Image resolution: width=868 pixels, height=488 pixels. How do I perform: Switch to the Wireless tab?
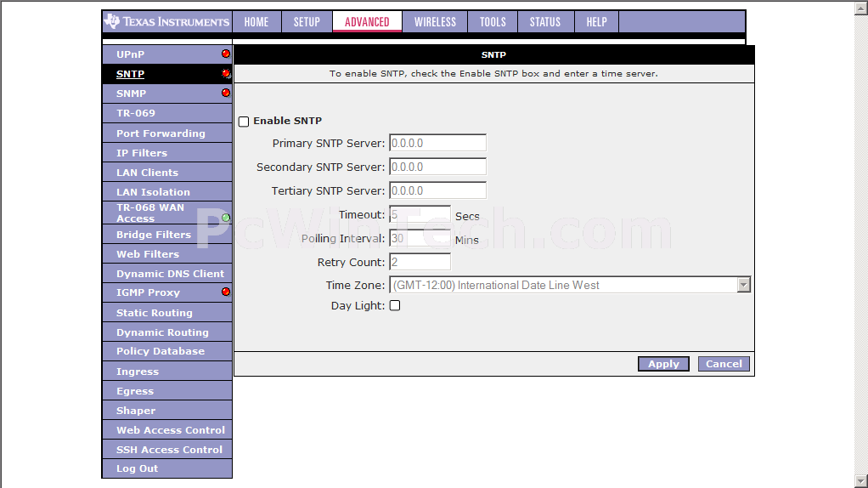tap(435, 22)
